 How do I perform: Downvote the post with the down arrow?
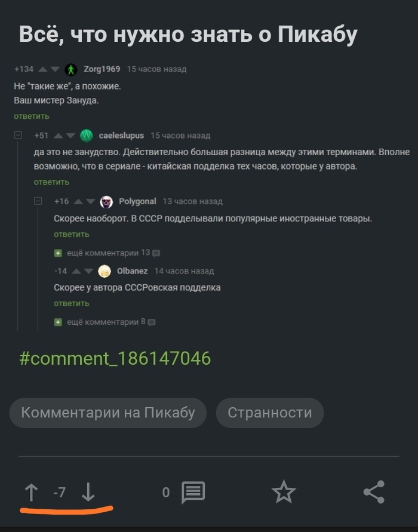(x=88, y=492)
